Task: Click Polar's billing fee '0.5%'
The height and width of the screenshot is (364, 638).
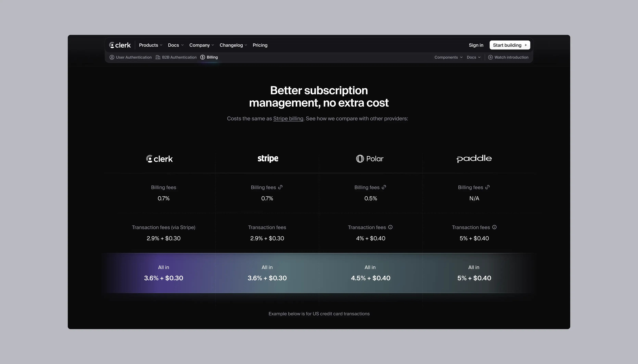Action: click(x=371, y=198)
